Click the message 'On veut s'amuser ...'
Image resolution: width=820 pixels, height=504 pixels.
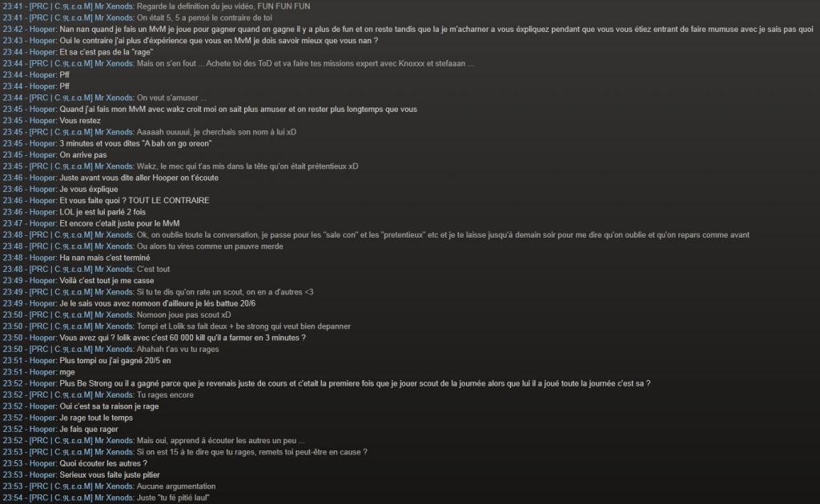pos(171,98)
